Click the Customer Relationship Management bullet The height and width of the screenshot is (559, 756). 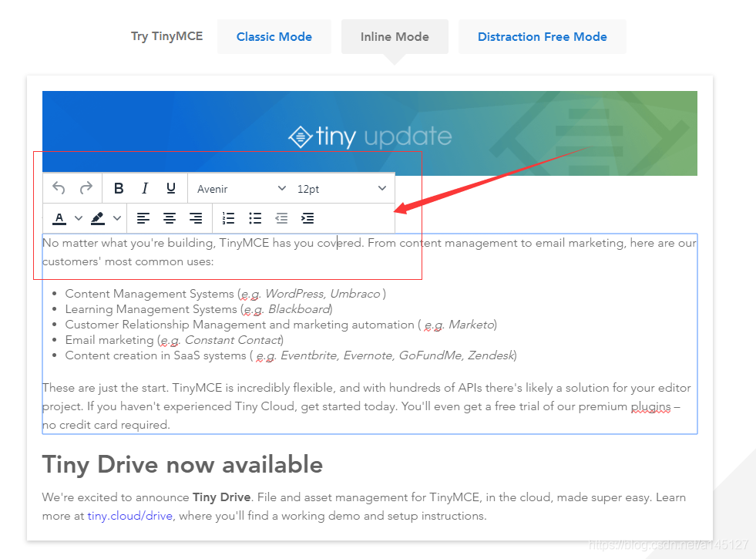pyautogui.click(x=281, y=325)
